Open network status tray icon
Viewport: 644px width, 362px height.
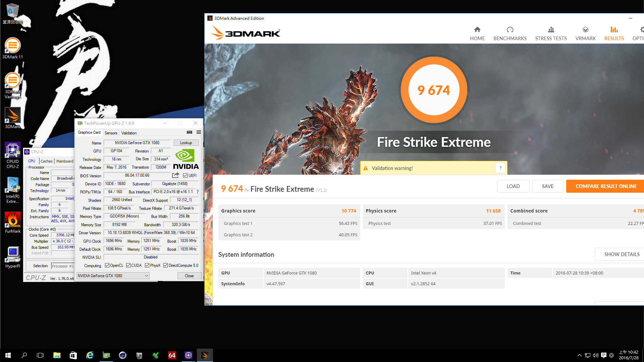[x=587, y=355]
